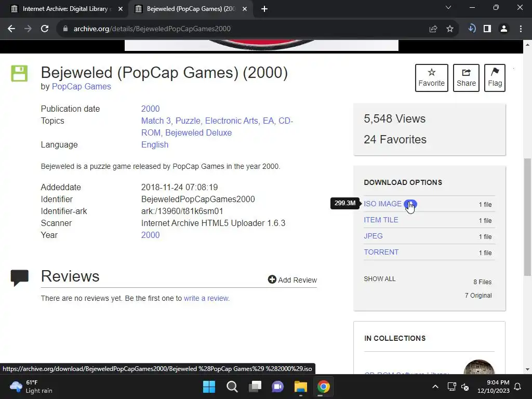Open the Puzzle topic link

tap(188, 121)
